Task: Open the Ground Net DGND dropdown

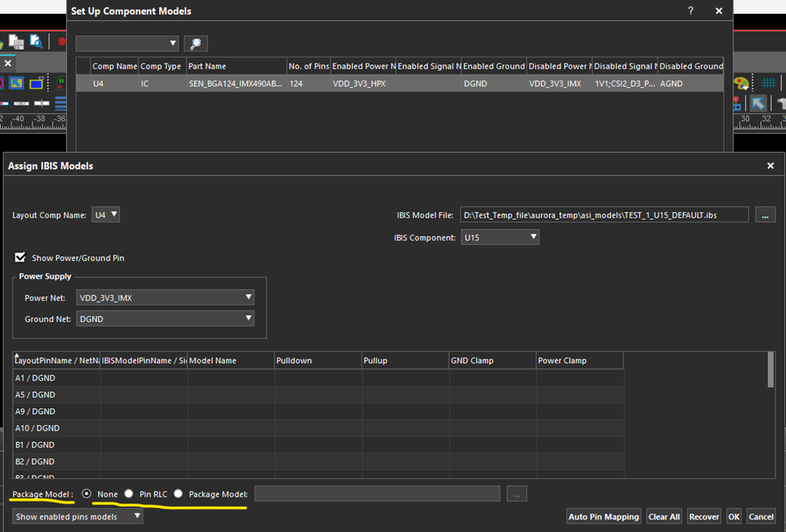Action: (x=165, y=319)
